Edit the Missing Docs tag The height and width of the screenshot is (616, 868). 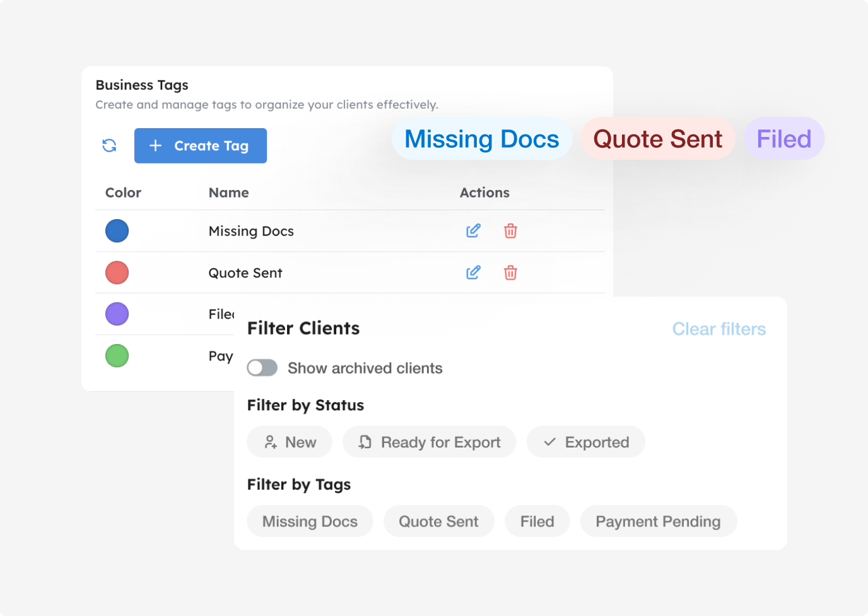pyautogui.click(x=473, y=231)
